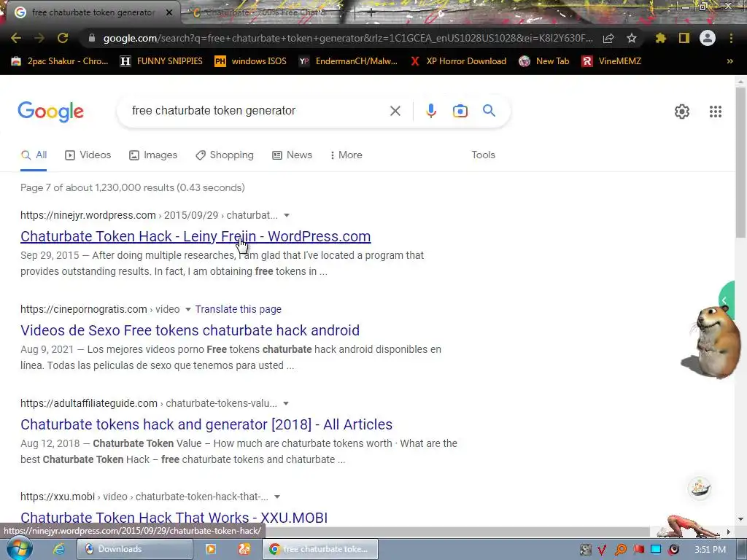Switch to the News tab
Viewport: 747px width, 560px height.
(292, 155)
